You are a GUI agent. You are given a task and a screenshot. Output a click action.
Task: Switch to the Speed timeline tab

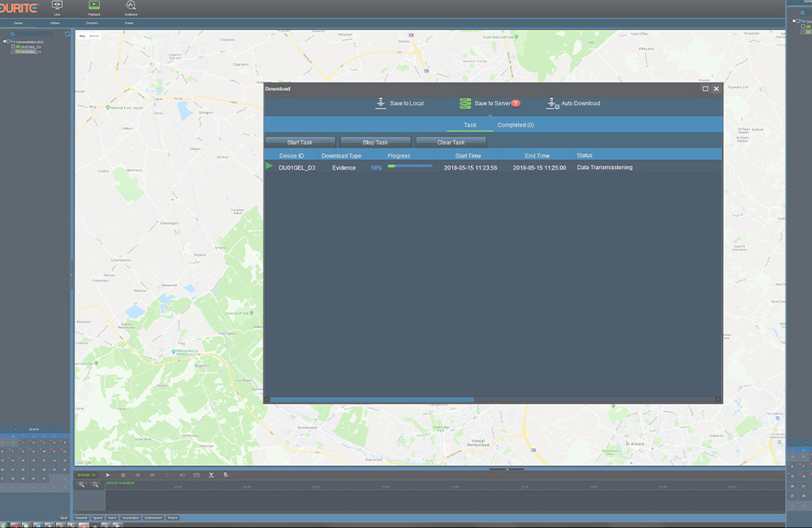(97, 517)
